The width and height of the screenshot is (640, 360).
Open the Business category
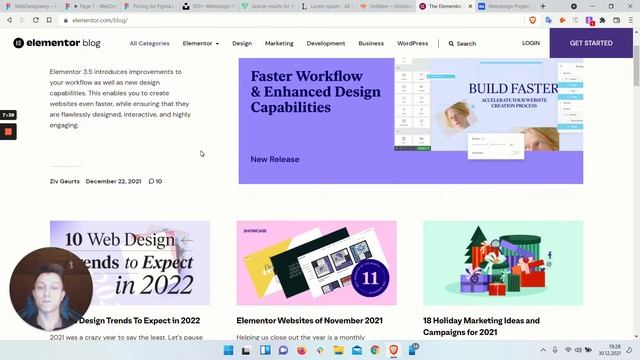371,43
